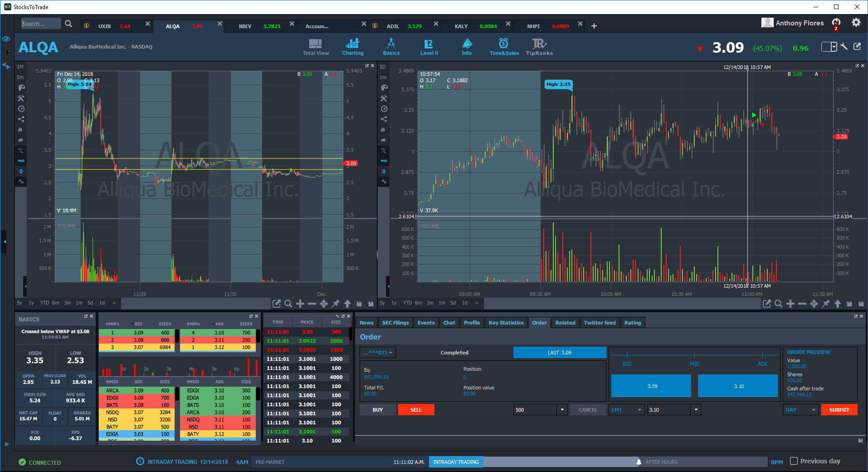Zoom in on the daily chart
The width and height of the screenshot is (868, 472).
tap(300, 304)
